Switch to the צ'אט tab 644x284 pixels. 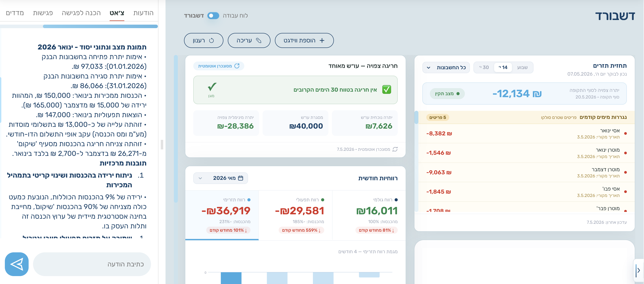pos(117,13)
